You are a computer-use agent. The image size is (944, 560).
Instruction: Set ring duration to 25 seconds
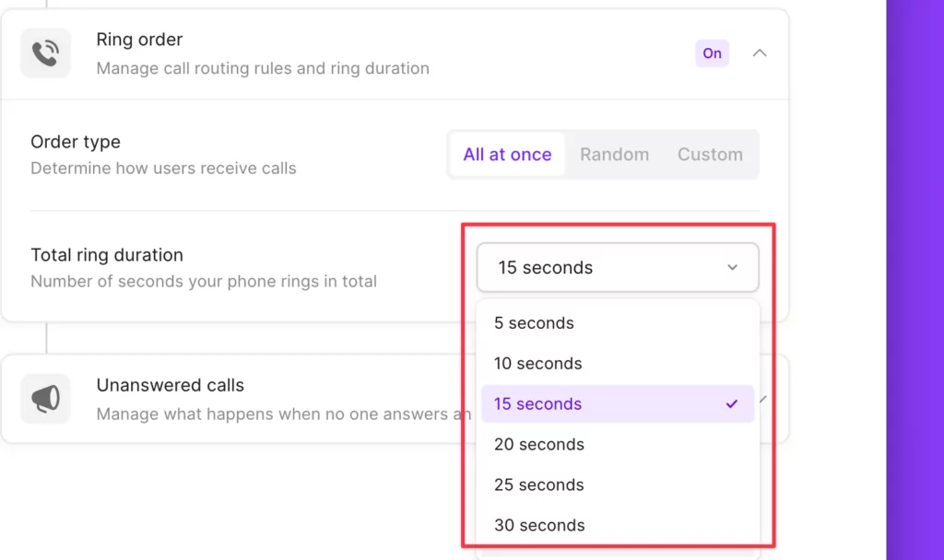[538, 485]
